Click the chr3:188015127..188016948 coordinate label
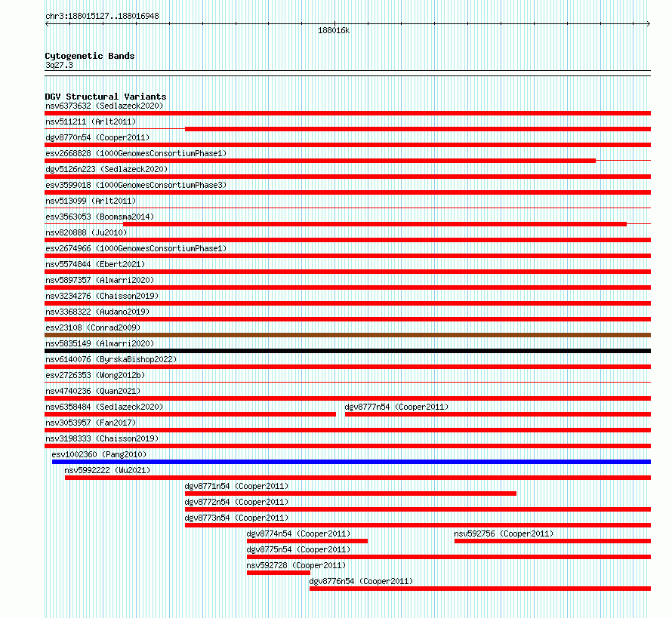 [102, 16]
